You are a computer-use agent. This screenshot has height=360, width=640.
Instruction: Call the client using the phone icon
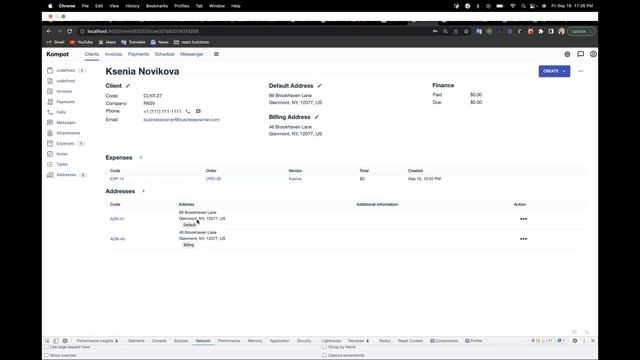188,111
